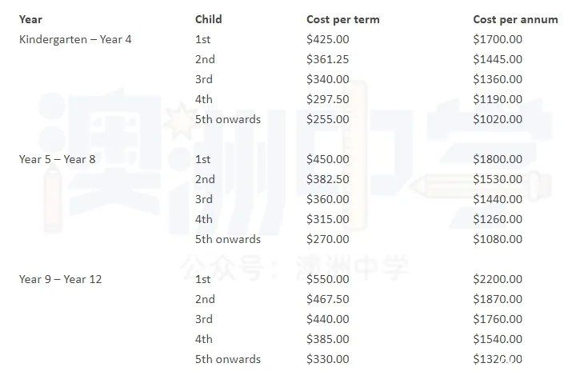Screen dimensions: 588x375
Task: Click the $330.00 term cost
Action: 328,359
